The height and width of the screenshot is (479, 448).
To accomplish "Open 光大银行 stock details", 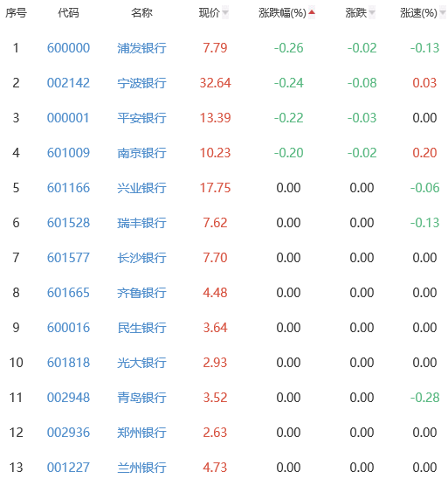I will pos(141,363).
